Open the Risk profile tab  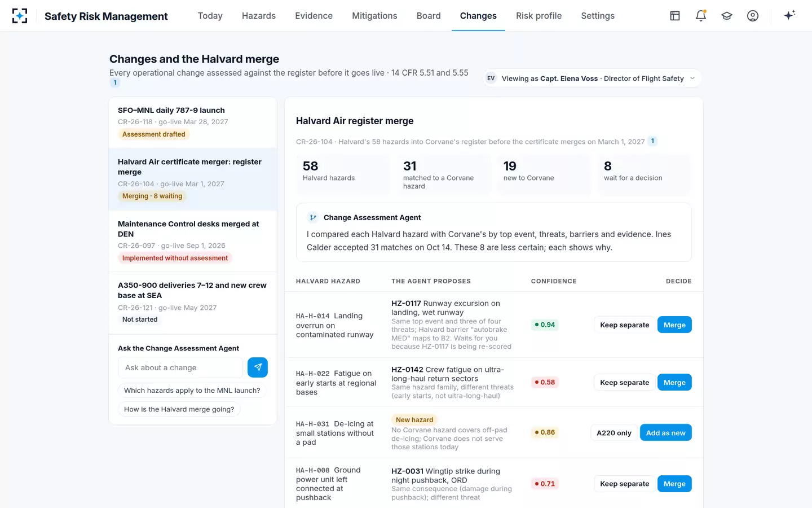pyautogui.click(x=539, y=16)
